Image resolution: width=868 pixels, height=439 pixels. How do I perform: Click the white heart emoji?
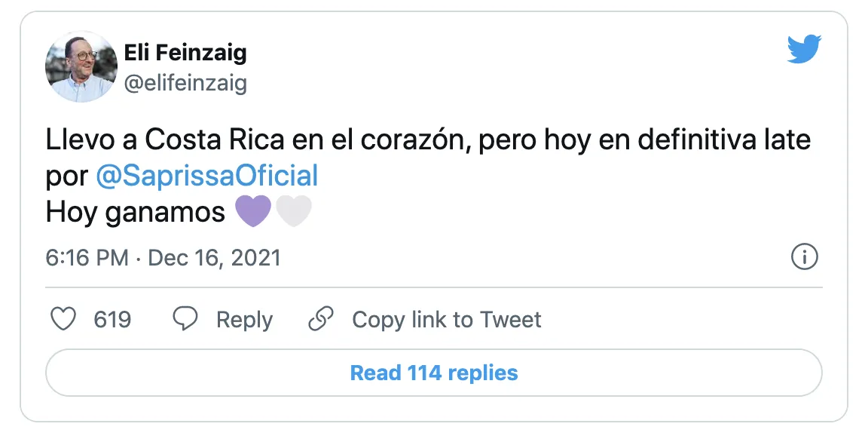(293, 213)
